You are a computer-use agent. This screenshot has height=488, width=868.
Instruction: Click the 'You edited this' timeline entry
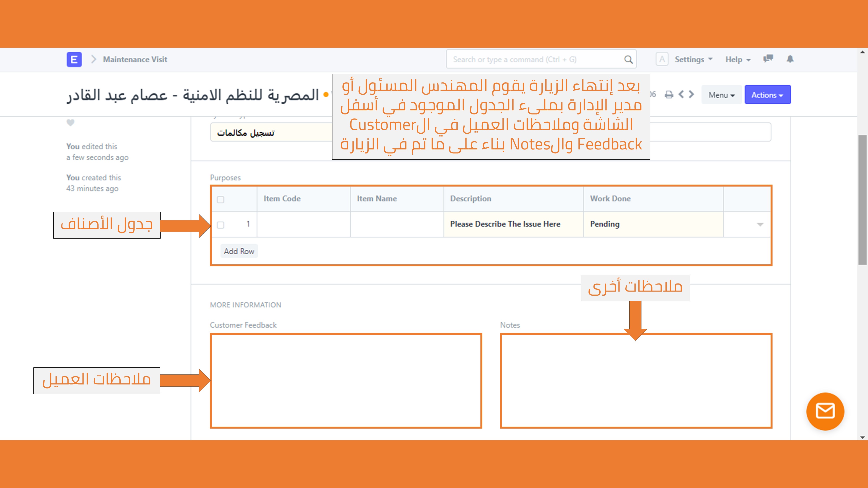click(x=97, y=152)
